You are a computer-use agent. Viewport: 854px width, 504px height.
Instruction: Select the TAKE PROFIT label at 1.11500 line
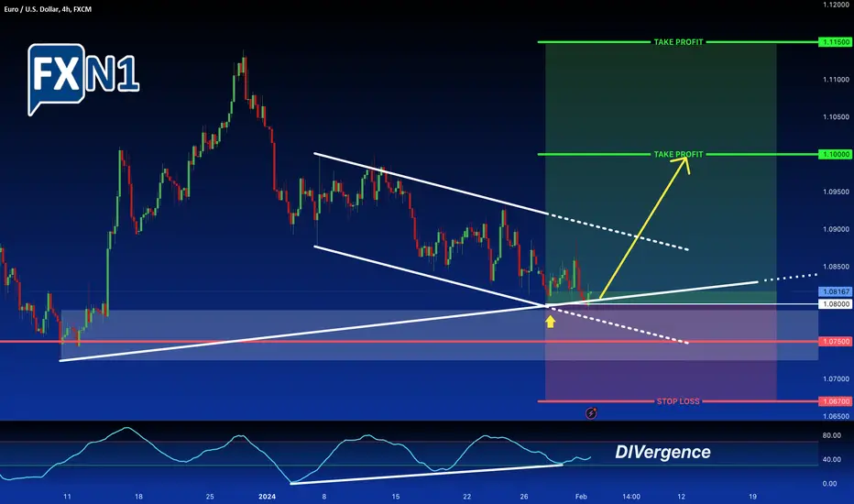click(678, 42)
